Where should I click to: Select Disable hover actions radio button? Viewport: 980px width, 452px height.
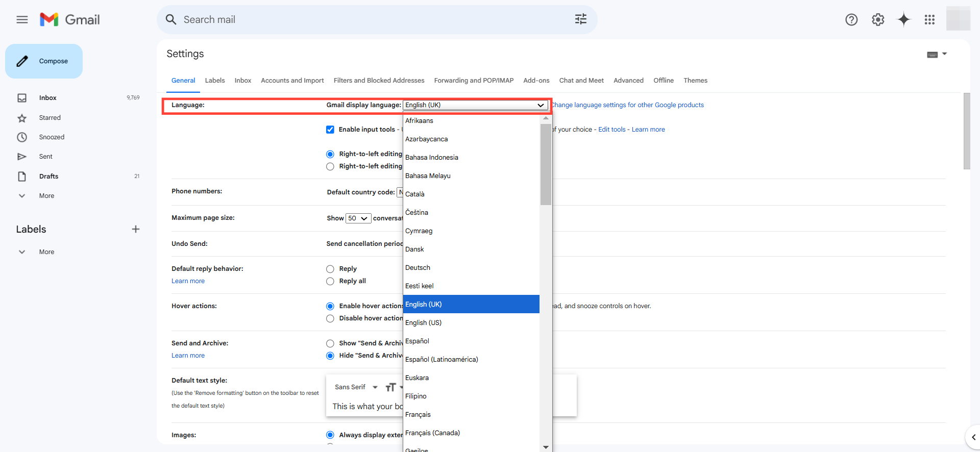tap(330, 318)
